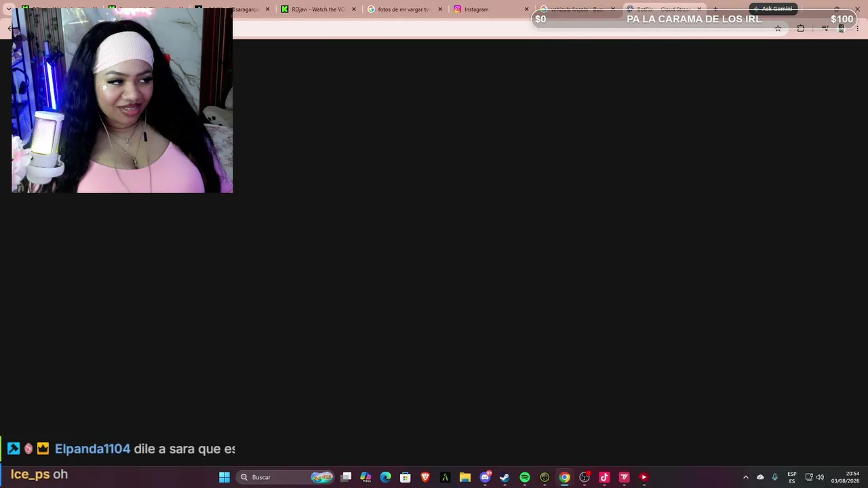The image size is (868, 488).
Task: Open Microsoft Edge from the taskbar
Action: point(386,477)
